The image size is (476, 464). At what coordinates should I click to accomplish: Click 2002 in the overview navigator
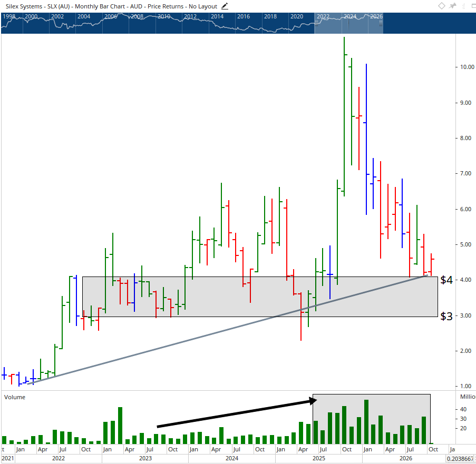57,16
